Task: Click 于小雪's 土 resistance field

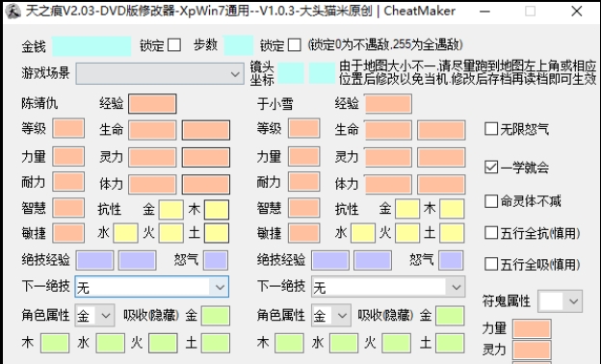Action: tap(452, 233)
